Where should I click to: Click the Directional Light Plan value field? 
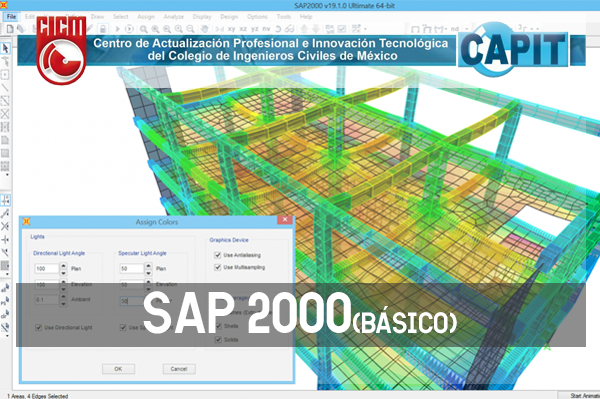pyautogui.click(x=47, y=269)
